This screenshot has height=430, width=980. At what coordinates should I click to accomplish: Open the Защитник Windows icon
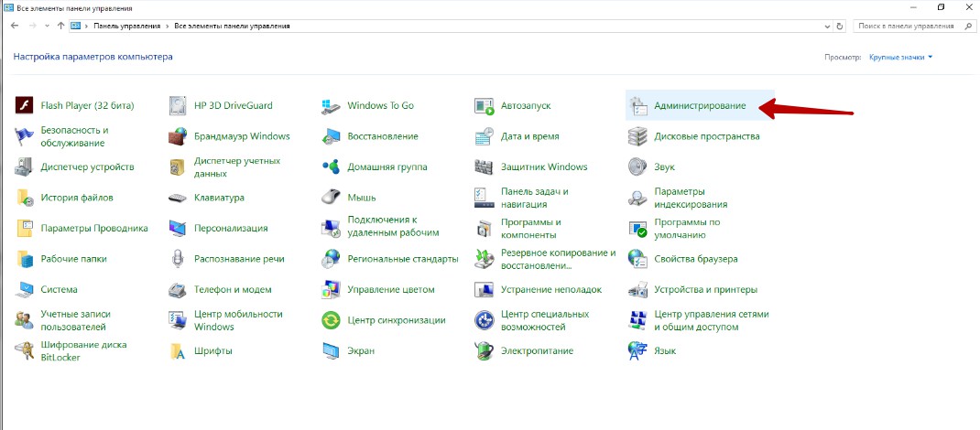(x=485, y=167)
